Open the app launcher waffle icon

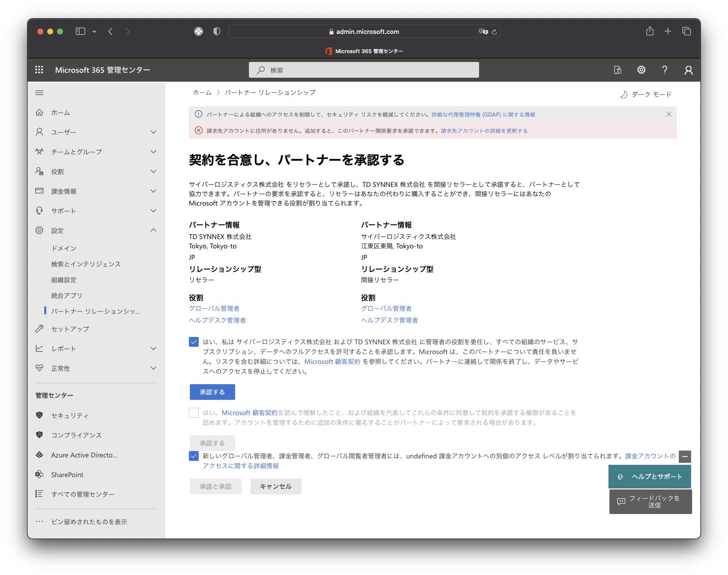(x=39, y=70)
